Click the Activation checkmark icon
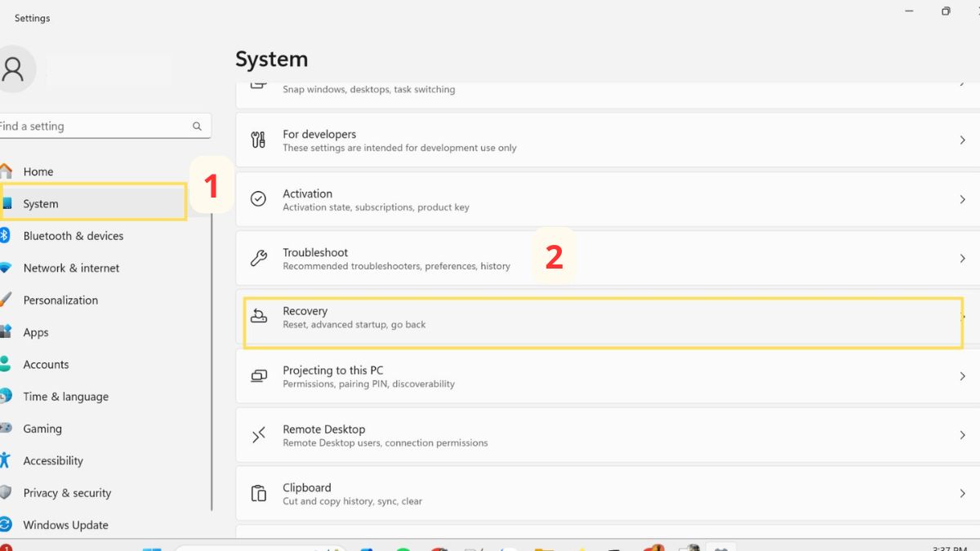Screen dimensions: 980x551 (x=258, y=199)
